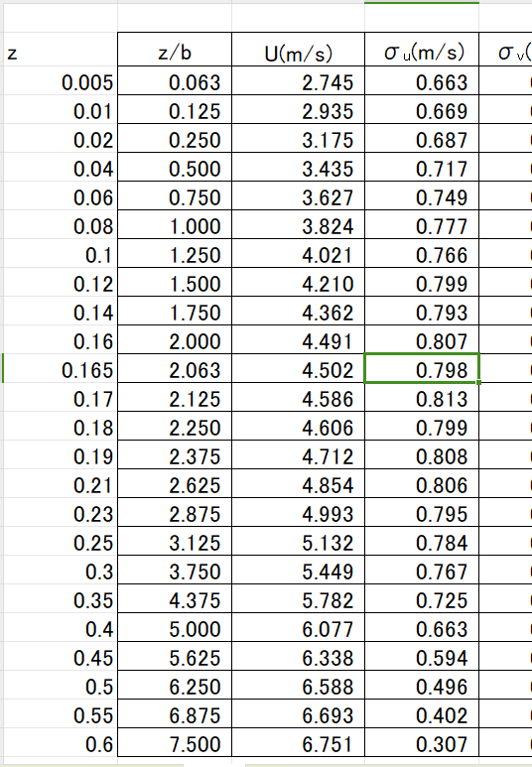Click the cell containing 0.165
Viewport: 532px width, 767px height.
point(61,368)
